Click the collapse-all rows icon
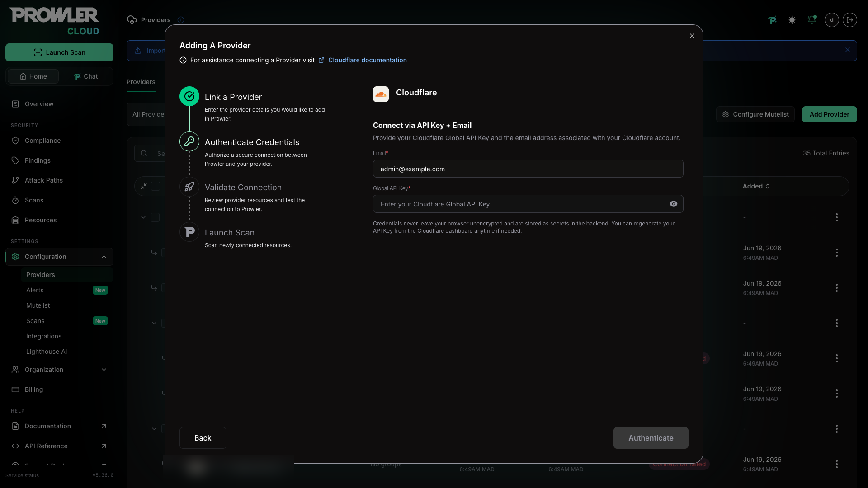This screenshot has height=488, width=868. pyautogui.click(x=144, y=186)
